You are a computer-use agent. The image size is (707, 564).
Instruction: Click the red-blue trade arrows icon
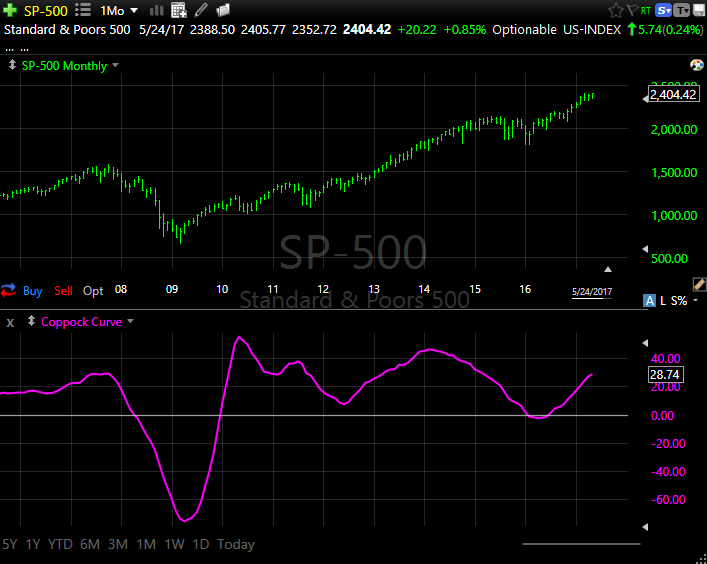coord(8,290)
